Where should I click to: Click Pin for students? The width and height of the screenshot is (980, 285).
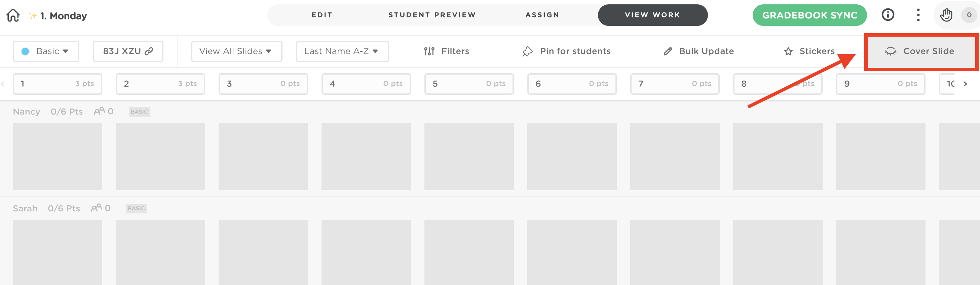(x=566, y=51)
